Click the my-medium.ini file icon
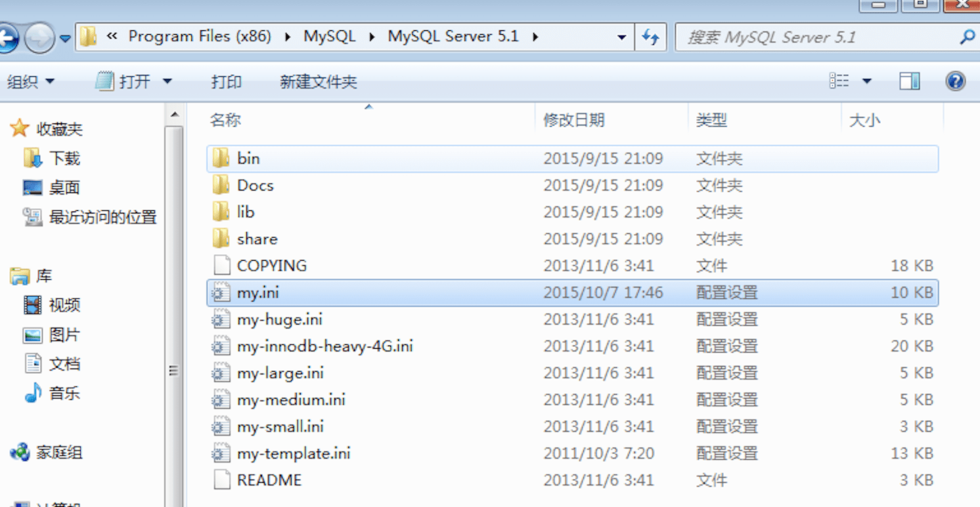980x507 pixels. pos(221,400)
